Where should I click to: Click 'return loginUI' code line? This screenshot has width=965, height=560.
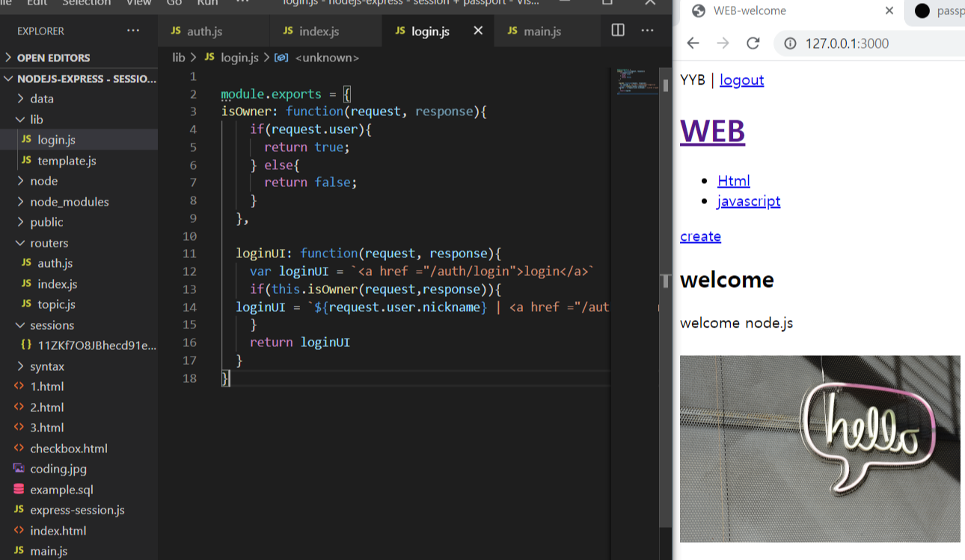point(300,342)
